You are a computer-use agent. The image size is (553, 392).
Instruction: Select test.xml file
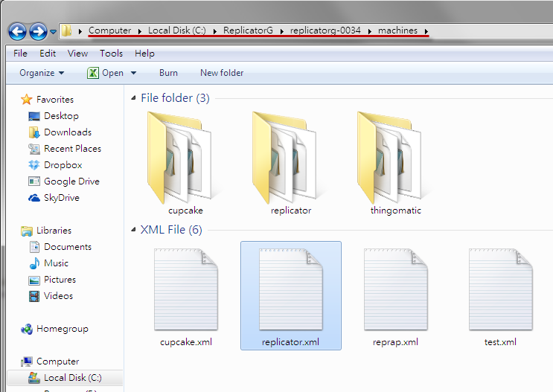point(500,297)
